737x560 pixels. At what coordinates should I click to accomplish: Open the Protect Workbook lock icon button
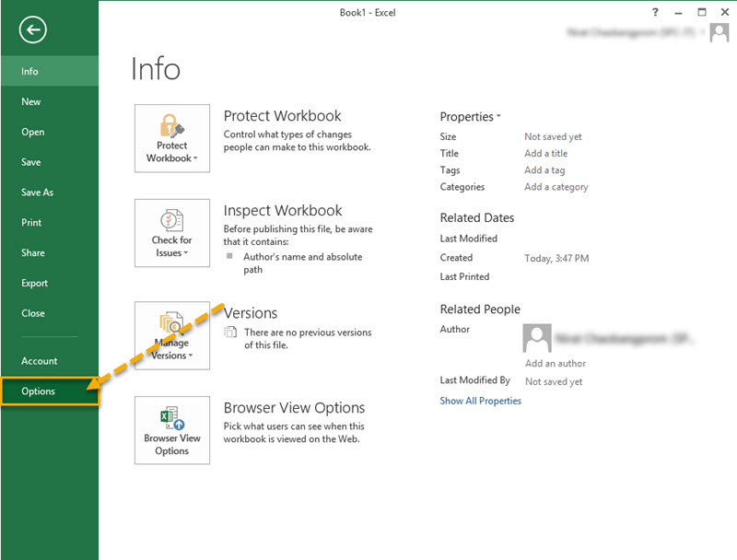click(172, 138)
